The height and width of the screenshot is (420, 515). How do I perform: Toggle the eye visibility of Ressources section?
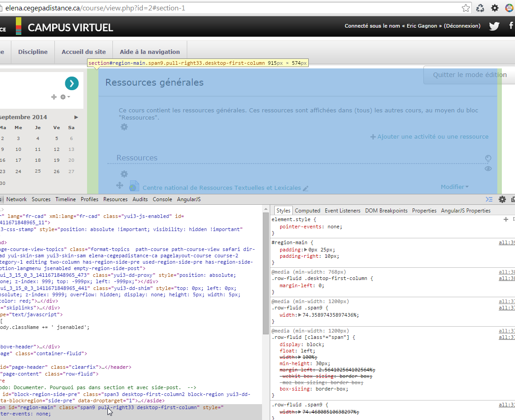[488, 169]
